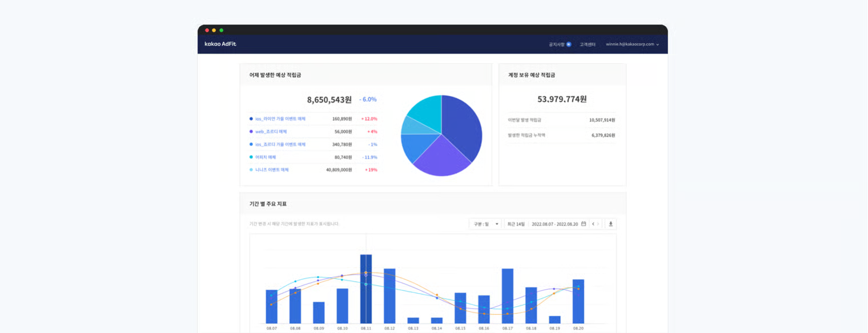Open 공지사항 in the top navigation
868x333 pixels.
click(556, 44)
